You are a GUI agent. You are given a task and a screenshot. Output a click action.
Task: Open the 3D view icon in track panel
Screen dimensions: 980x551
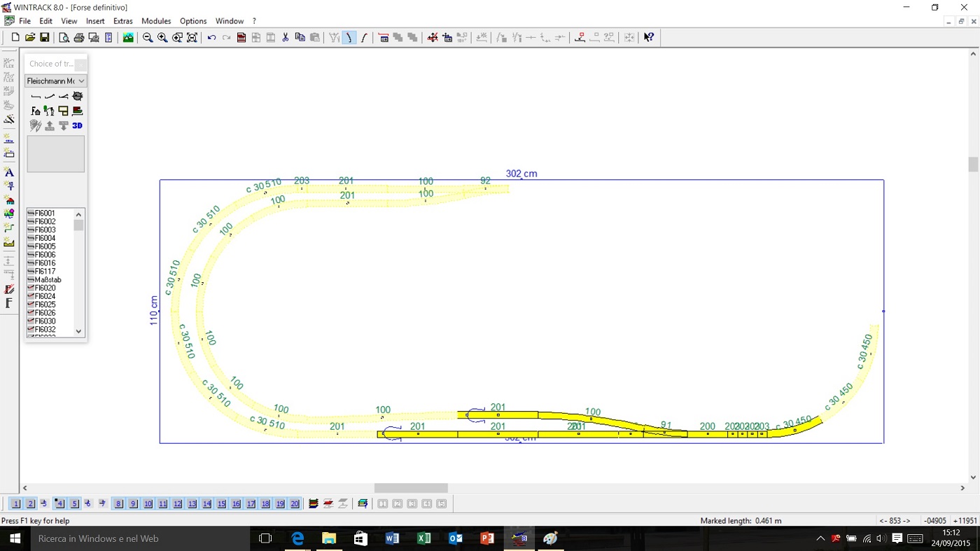(x=77, y=126)
